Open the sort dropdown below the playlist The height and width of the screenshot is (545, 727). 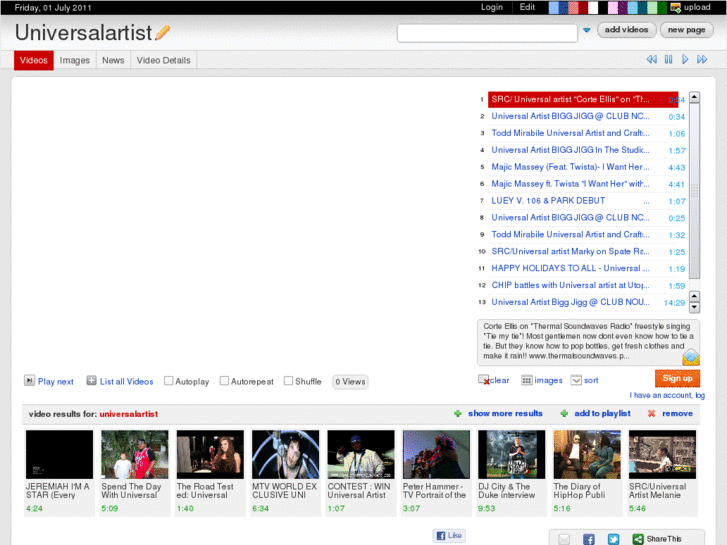click(x=576, y=380)
